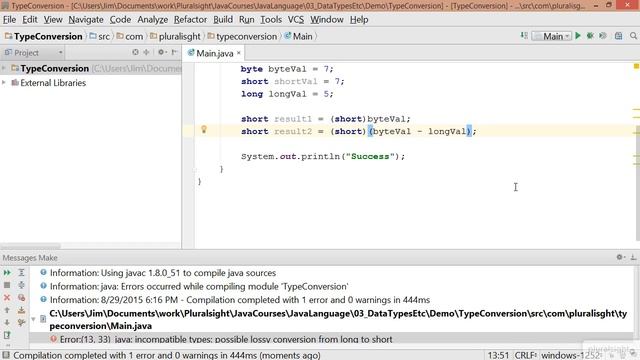Image resolution: width=640 pixels, height=360 pixels.
Task: Hide the Project tool window icon
Action: [175, 52]
